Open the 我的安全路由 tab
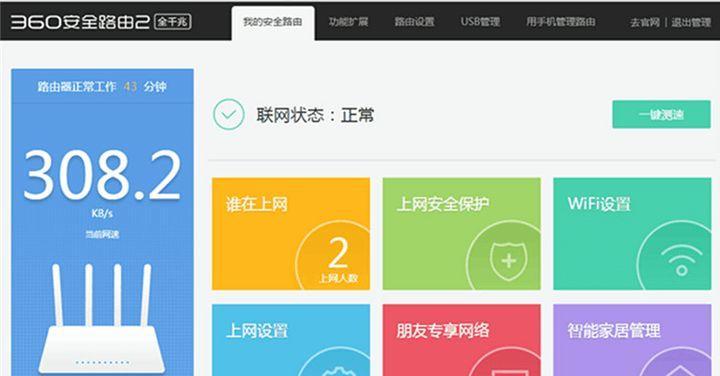Screen dimensions: 720x376 click(x=273, y=22)
